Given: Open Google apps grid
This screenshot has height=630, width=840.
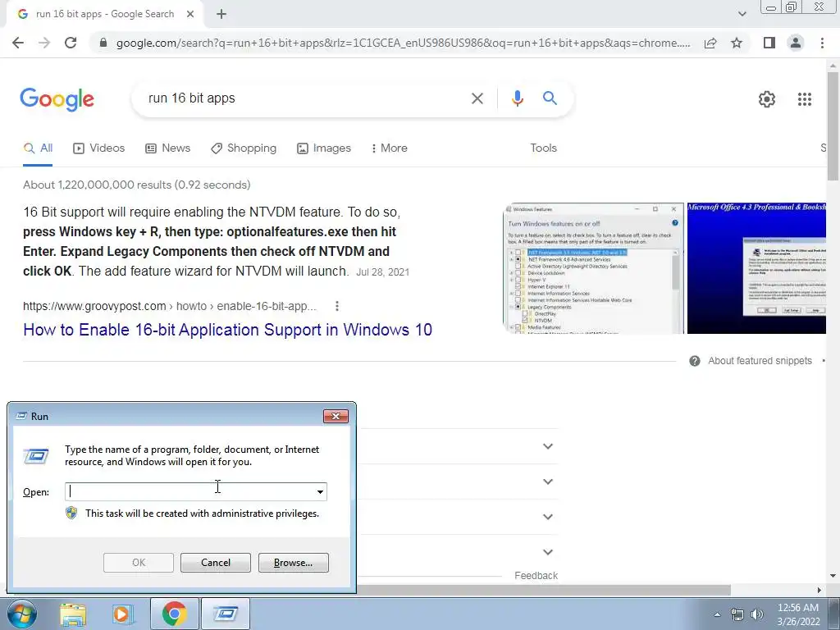Looking at the screenshot, I should tap(804, 99).
